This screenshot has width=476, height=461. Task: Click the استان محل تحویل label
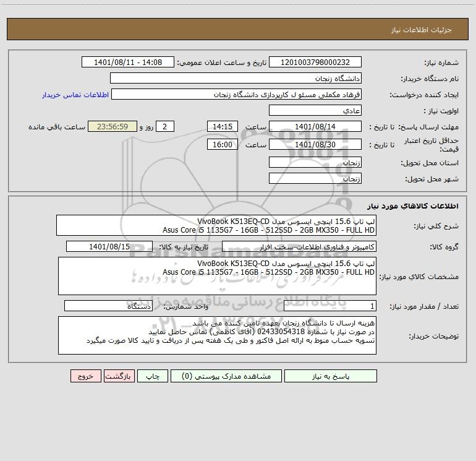[x=430, y=163]
